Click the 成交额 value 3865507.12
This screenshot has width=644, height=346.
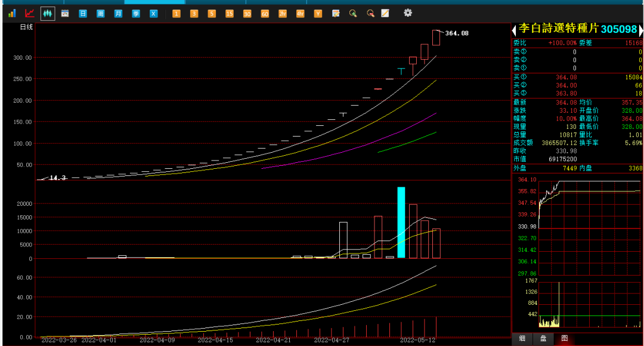click(559, 143)
